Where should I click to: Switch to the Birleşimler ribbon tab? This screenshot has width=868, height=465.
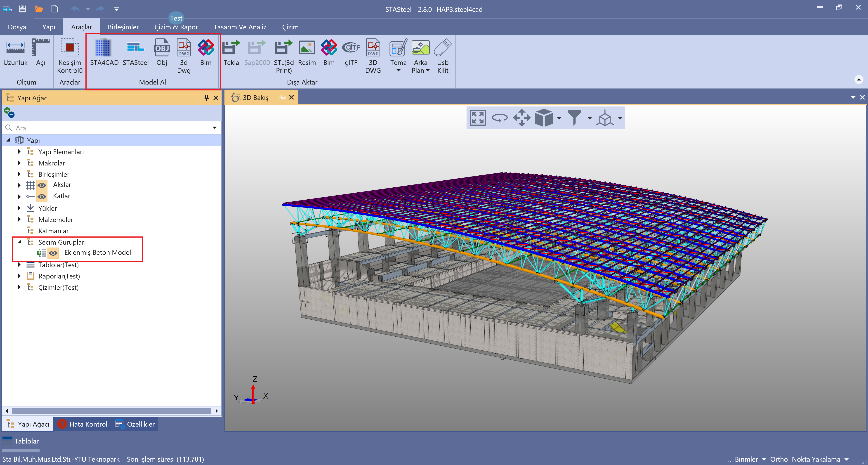coord(123,27)
